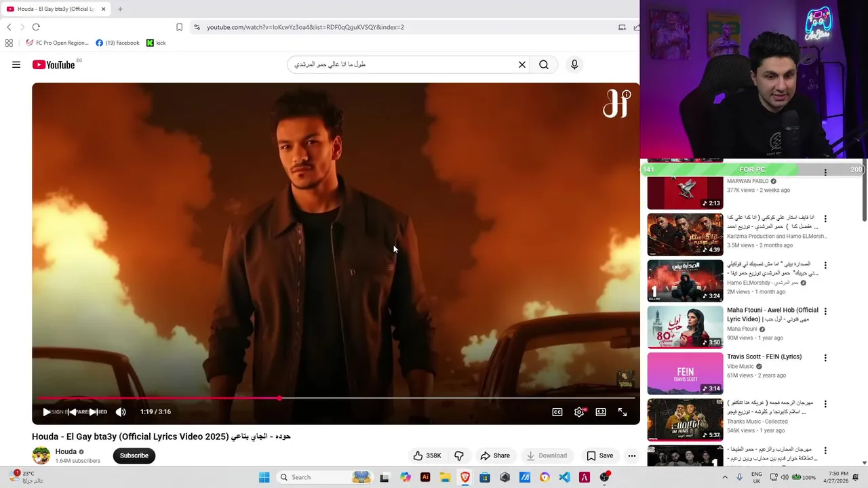The width and height of the screenshot is (868, 488).
Task: Open options for Maha Ftouni video
Action: click(825, 311)
